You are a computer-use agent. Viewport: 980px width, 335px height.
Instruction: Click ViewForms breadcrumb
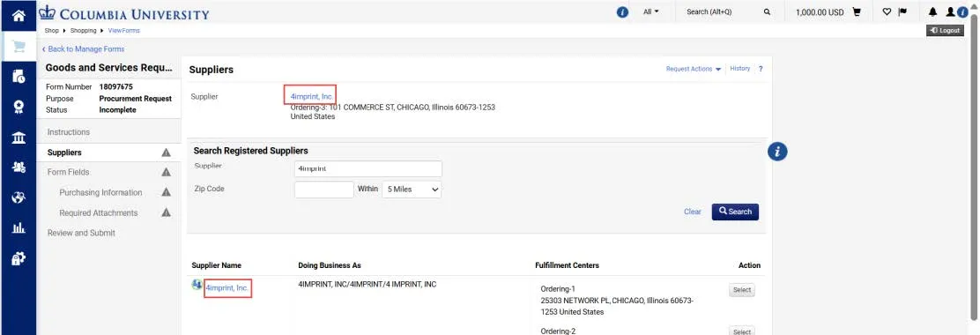[x=123, y=31]
